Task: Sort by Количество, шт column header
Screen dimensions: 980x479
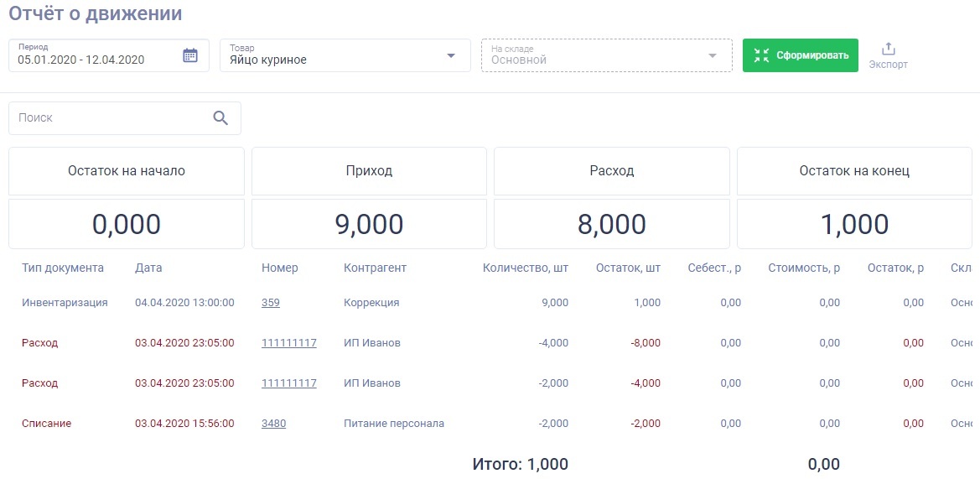Action: click(x=525, y=268)
